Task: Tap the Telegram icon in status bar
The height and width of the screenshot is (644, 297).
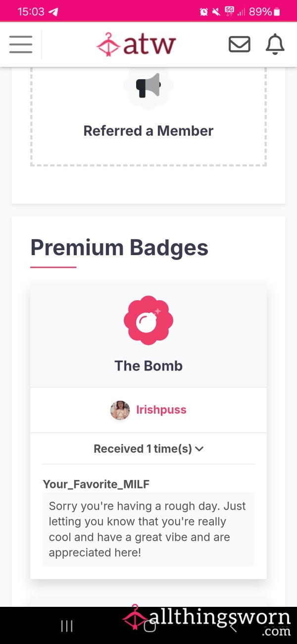Action: (53, 11)
